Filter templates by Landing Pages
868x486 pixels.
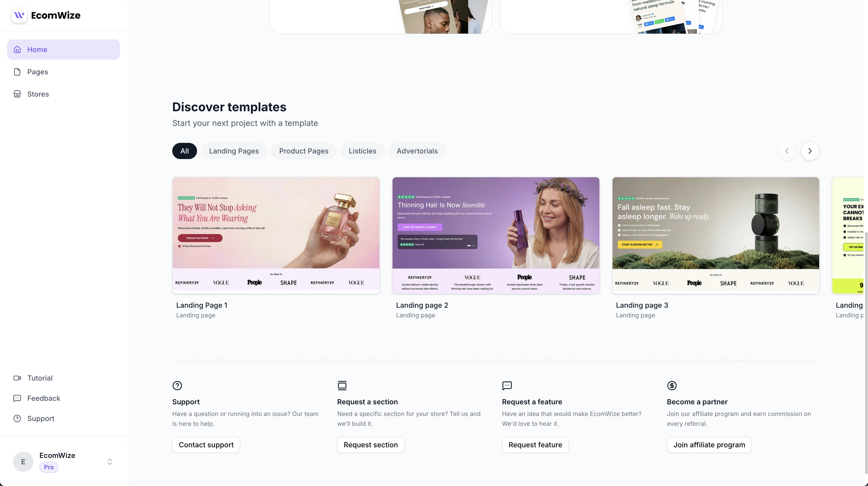234,151
